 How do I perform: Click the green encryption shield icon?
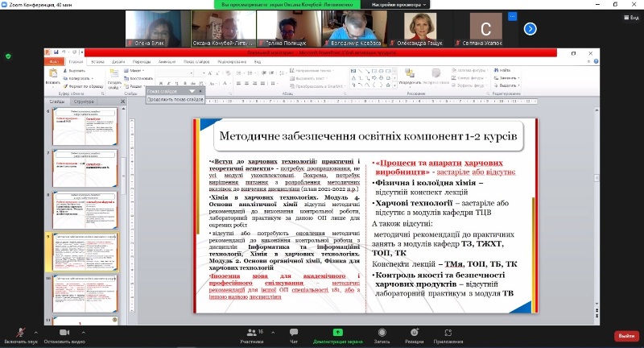pyautogui.click(x=8, y=56)
